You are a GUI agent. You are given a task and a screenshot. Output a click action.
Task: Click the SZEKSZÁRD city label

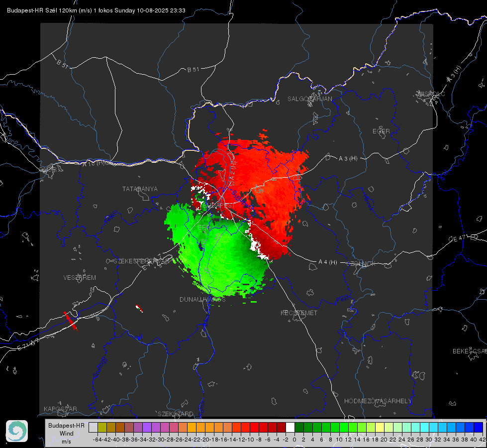coord(176,414)
